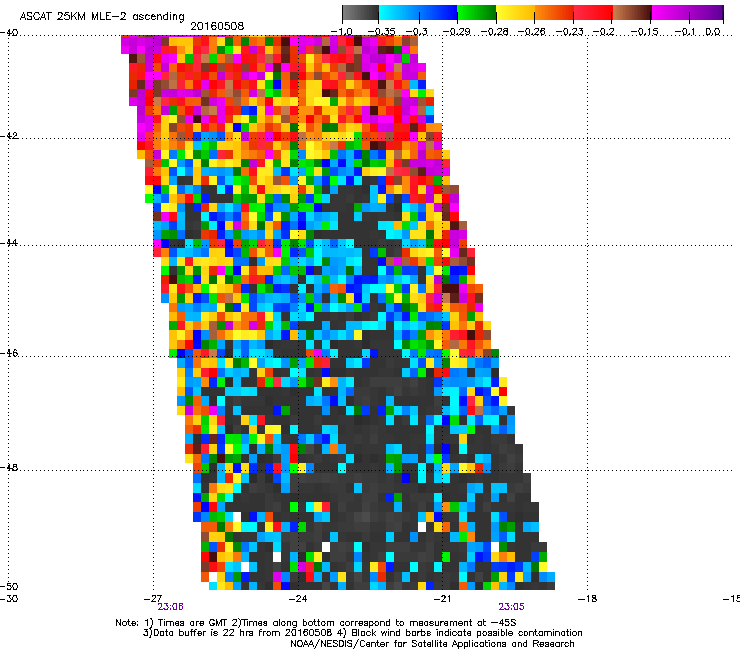740x650 pixels.
Task: Click the brown color bar segment
Action: (631, 13)
